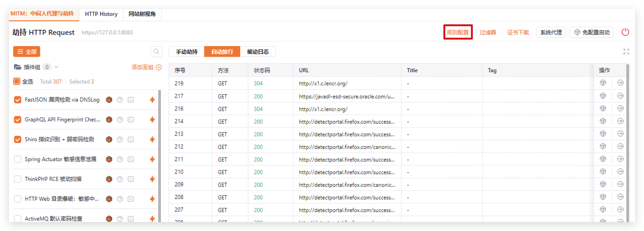Open row 219 in the browser via Chrome icon
Image resolution: width=644 pixels, height=231 pixels.
(603, 83)
